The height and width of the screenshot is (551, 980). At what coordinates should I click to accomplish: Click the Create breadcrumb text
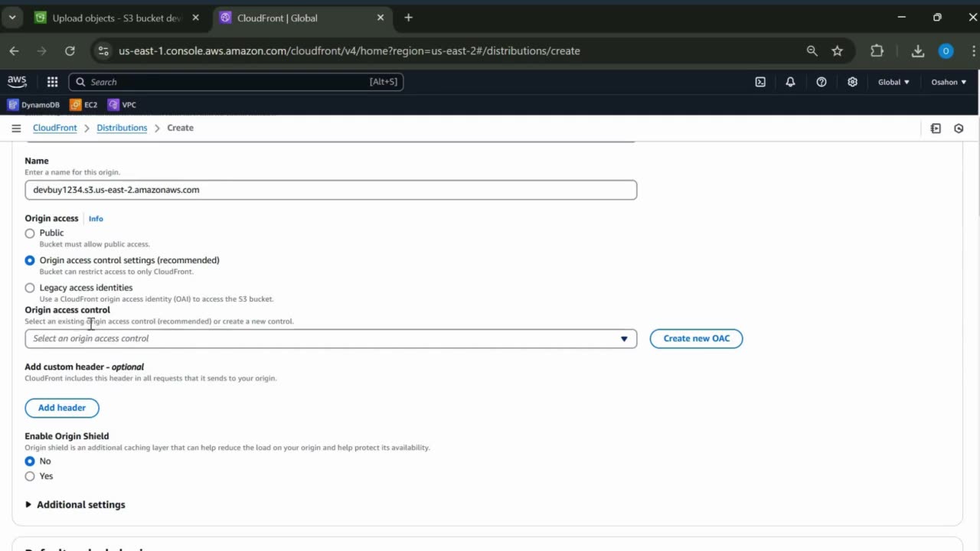[x=180, y=128]
